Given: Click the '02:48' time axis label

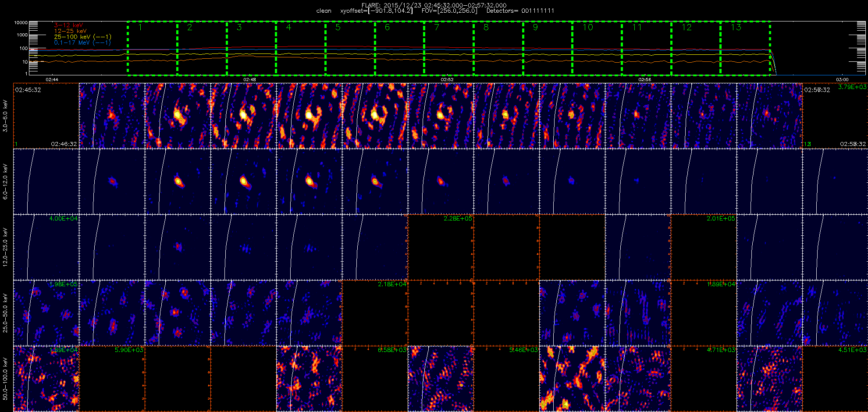Looking at the screenshot, I should (x=249, y=79).
